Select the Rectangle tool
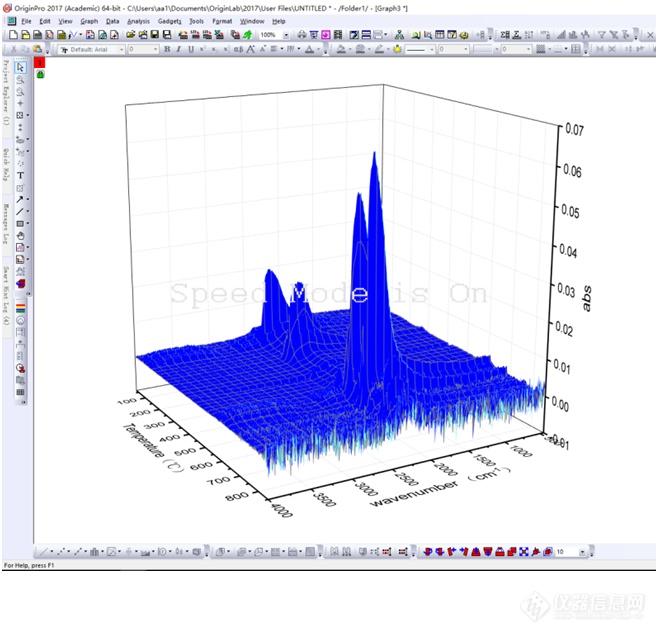Viewport: 658px width, 634px height. click(20, 224)
